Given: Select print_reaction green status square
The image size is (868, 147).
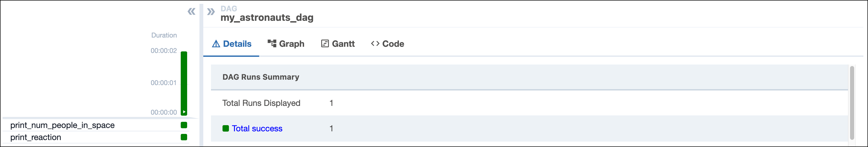Looking at the screenshot, I should [x=184, y=137].
